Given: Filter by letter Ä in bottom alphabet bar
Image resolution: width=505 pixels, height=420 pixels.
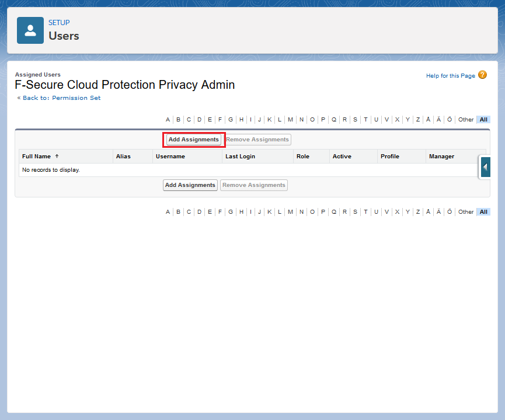Looking at the screenshot, I should 438,212.
